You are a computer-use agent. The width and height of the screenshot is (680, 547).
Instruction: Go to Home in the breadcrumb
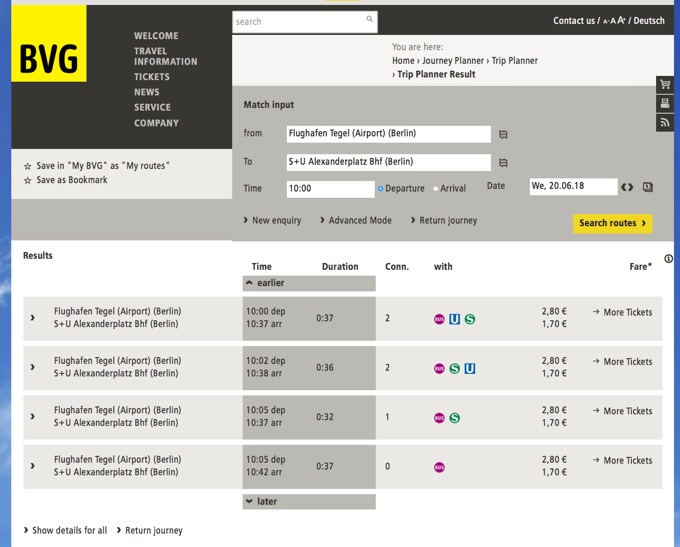pyautogui.click(x=403, y=61)
